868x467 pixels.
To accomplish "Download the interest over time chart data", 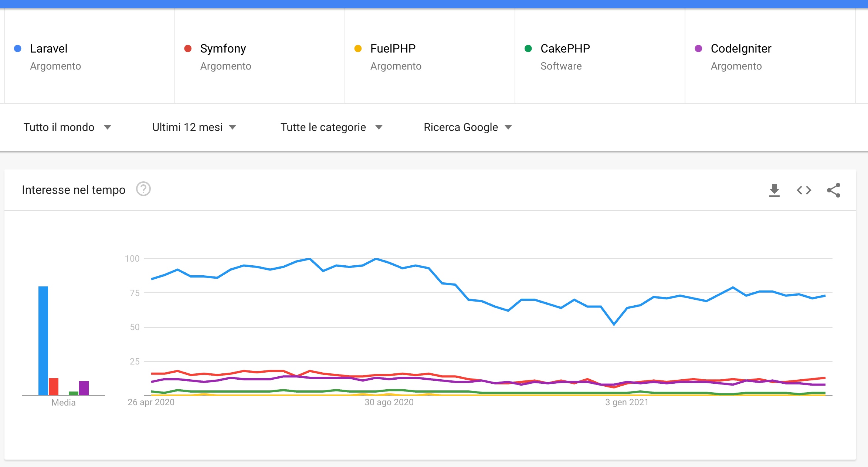I will [774, 190].
